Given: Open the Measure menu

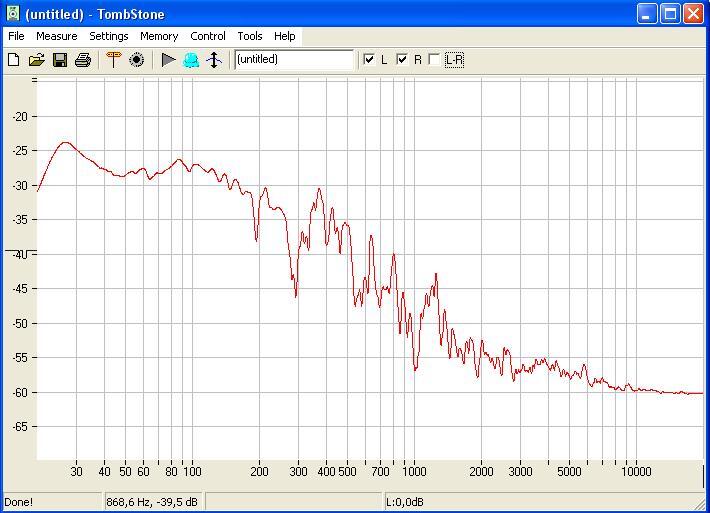Looking at the screenshot, I should point(56,36).
